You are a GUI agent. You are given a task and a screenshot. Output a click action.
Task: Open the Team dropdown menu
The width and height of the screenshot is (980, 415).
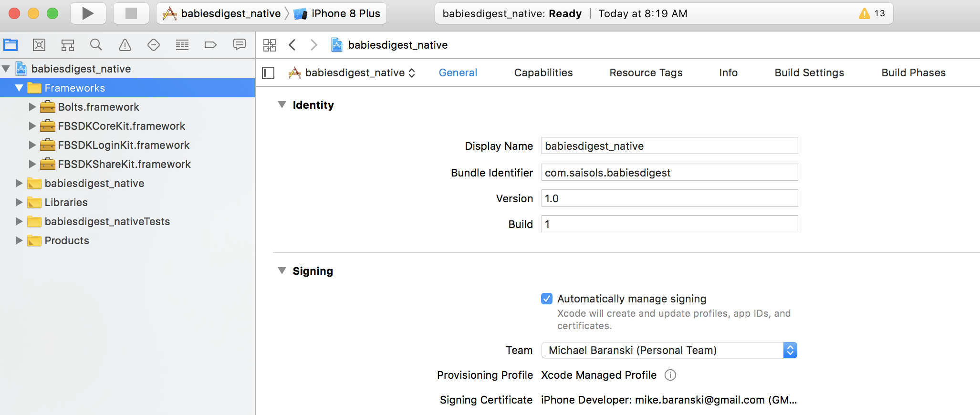tap(669, 350)
